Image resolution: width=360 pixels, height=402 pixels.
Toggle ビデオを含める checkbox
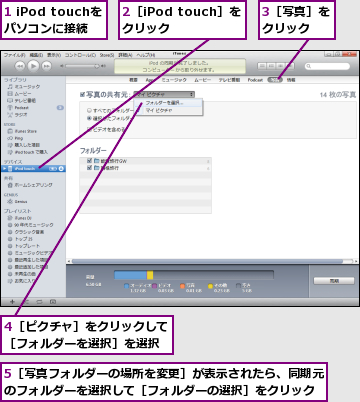tap(89, 129)
